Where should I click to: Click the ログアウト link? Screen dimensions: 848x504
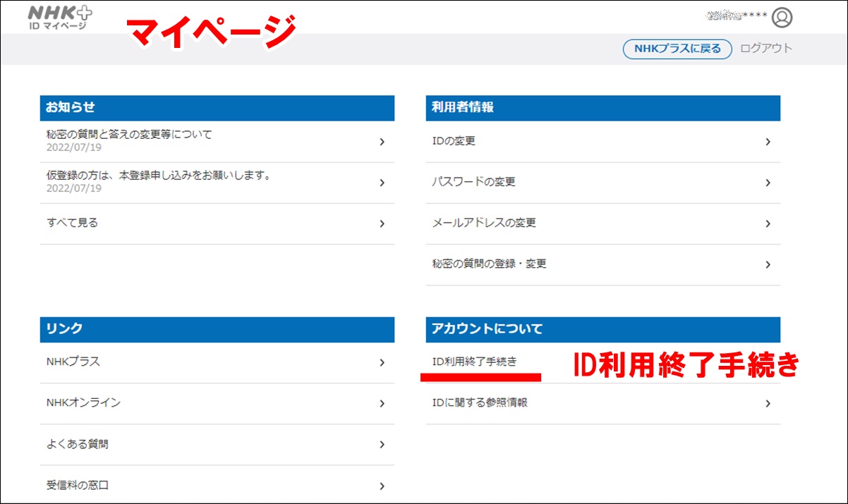[x=766, y=49]
